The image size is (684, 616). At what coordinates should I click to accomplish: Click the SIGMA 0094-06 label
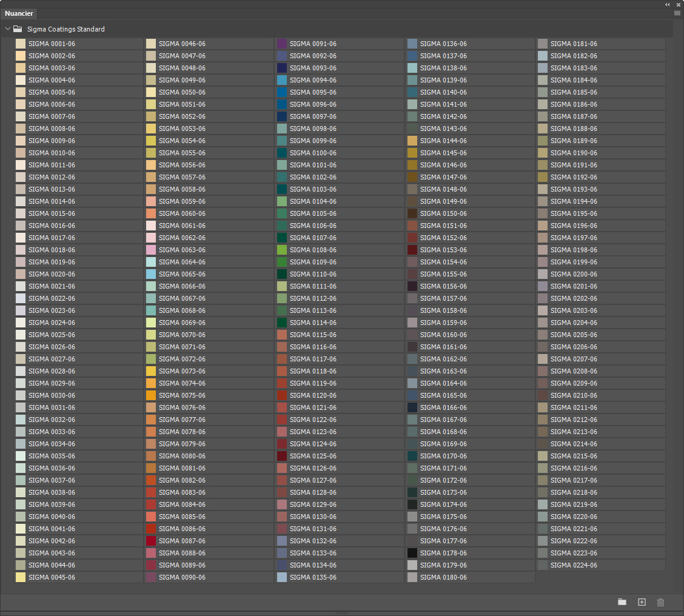313,80
